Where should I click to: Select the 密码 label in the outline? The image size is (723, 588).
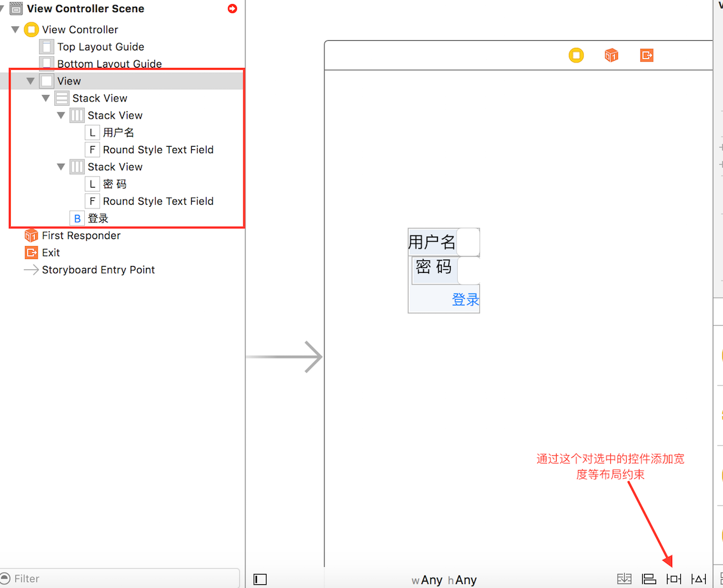pos(116,184)
